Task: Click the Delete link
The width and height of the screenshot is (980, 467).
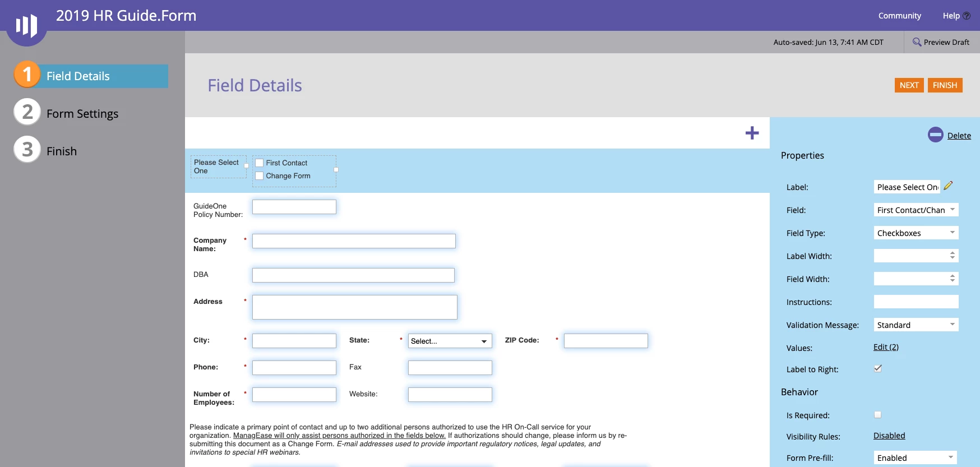Action: 959,136
